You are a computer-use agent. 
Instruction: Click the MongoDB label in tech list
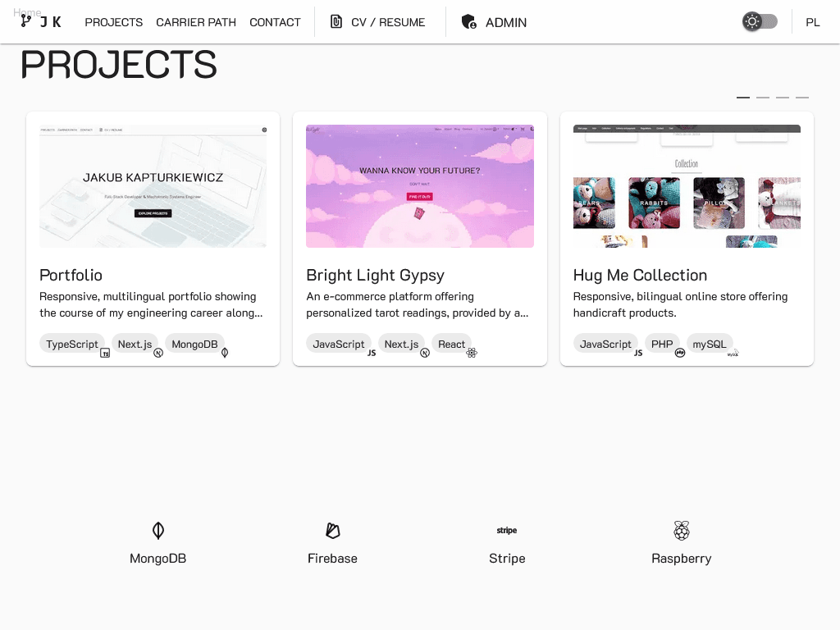click(158, 558)
